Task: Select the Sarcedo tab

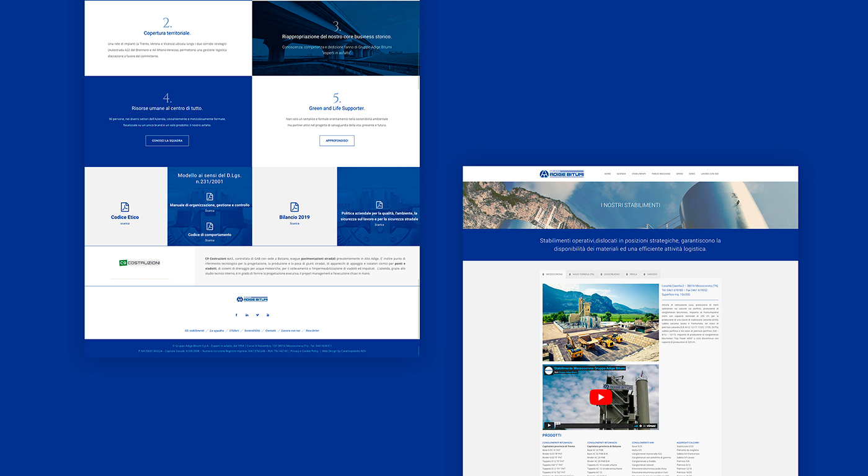Action: 650,274
